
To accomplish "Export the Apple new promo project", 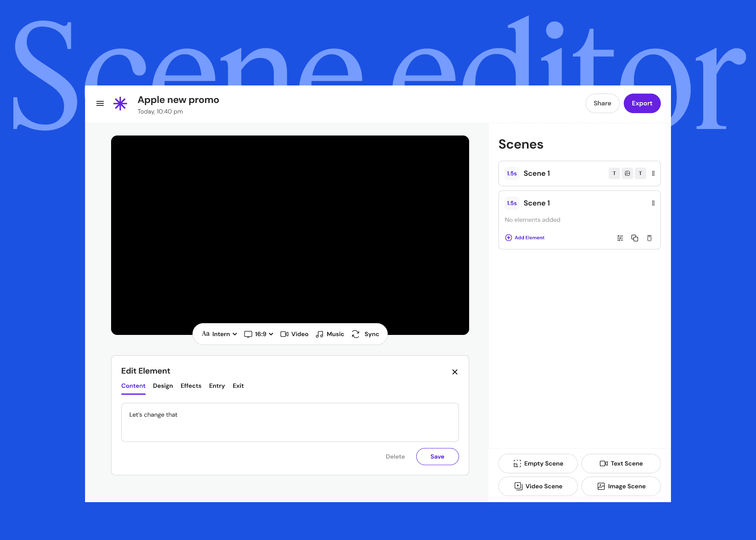I will click(642, 103).
